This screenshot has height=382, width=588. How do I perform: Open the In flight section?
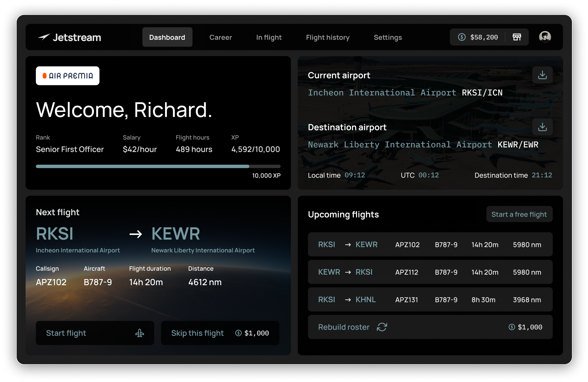(x=269, y=37)
